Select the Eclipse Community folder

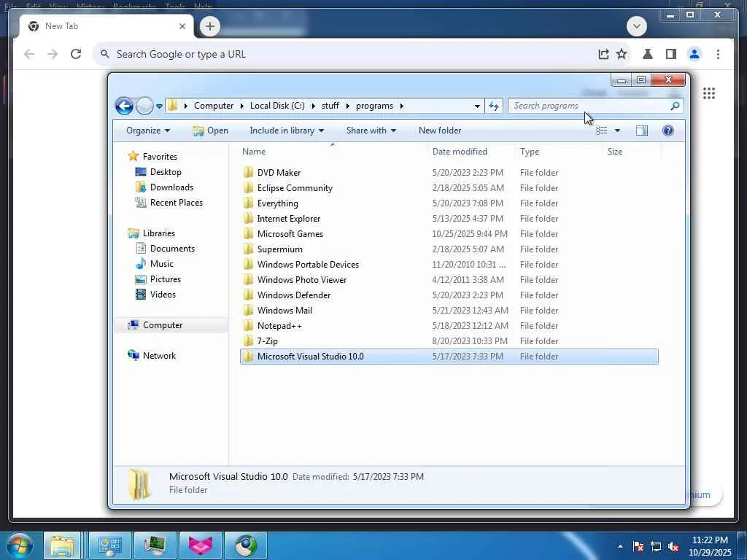click(x=449, y=187)
